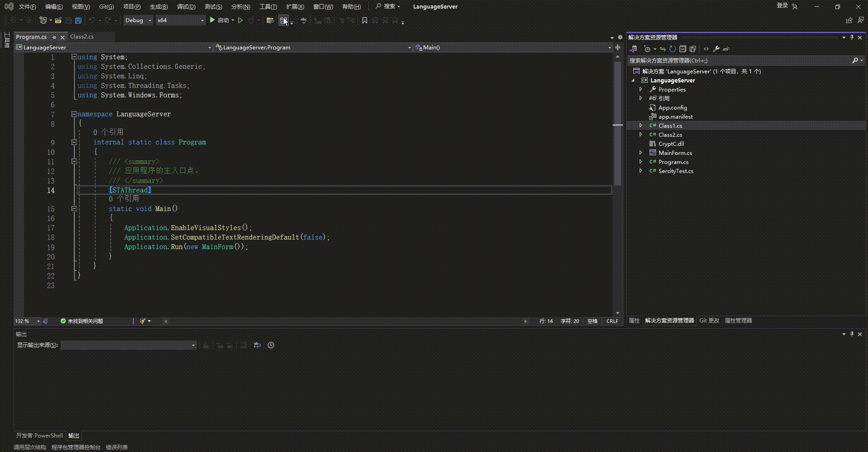868x452 pixels.
Task: Click the live share icon at top right
Action: (849, 20)
